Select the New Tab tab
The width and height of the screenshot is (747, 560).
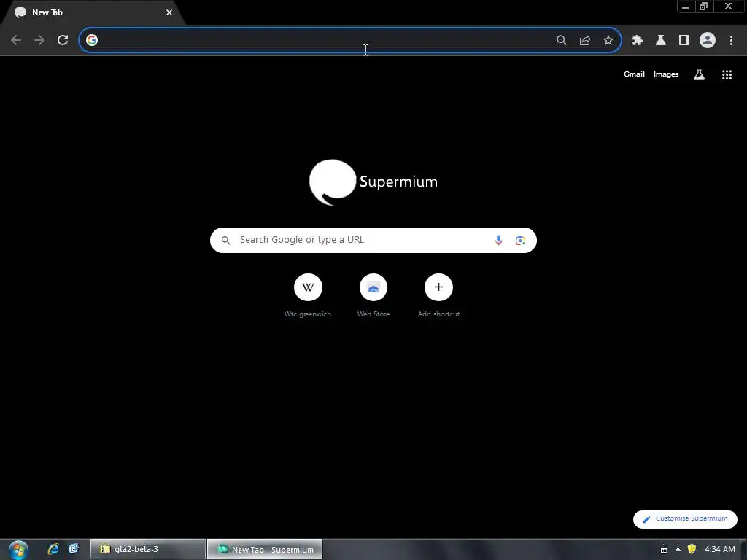[93, 12]
